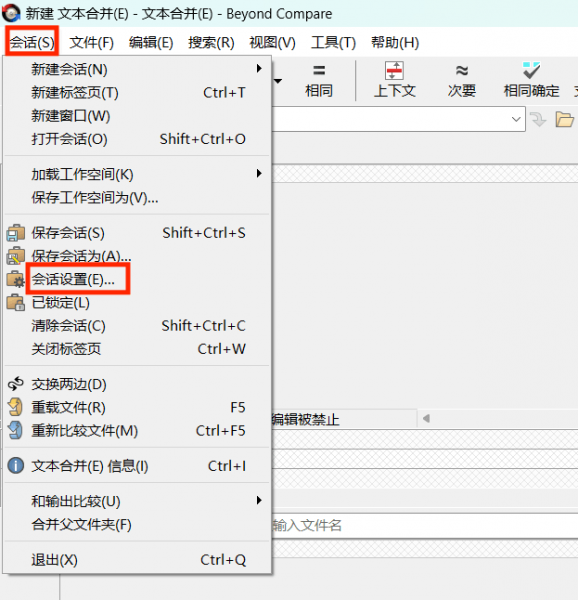Click the 重新比较文件(M) icon
The height and width of the screenshot is (600, 578).
[x=16, y=430]
